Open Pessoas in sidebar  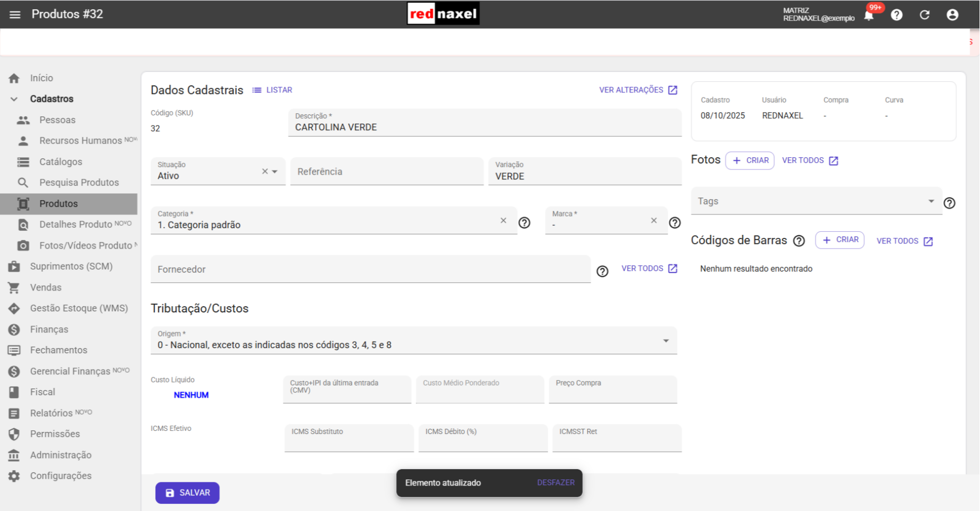pyautogui.click(x=69, y=120)
